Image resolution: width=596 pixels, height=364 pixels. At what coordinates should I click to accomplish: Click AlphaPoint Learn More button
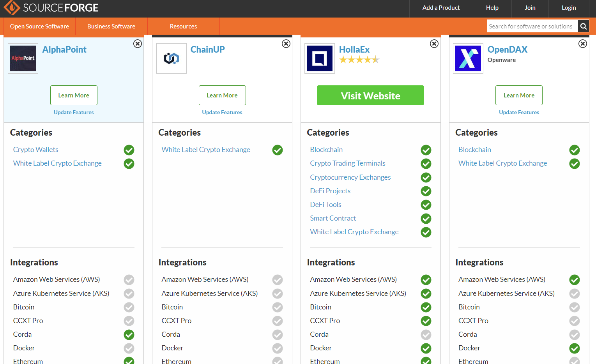(74, 95)
